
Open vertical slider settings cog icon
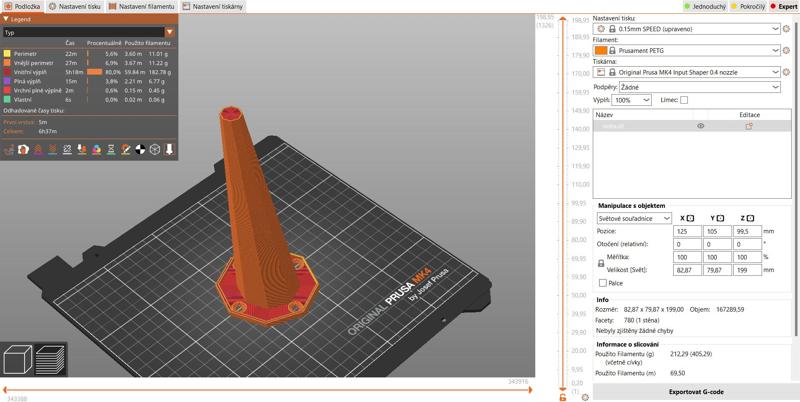coord(585,397)
